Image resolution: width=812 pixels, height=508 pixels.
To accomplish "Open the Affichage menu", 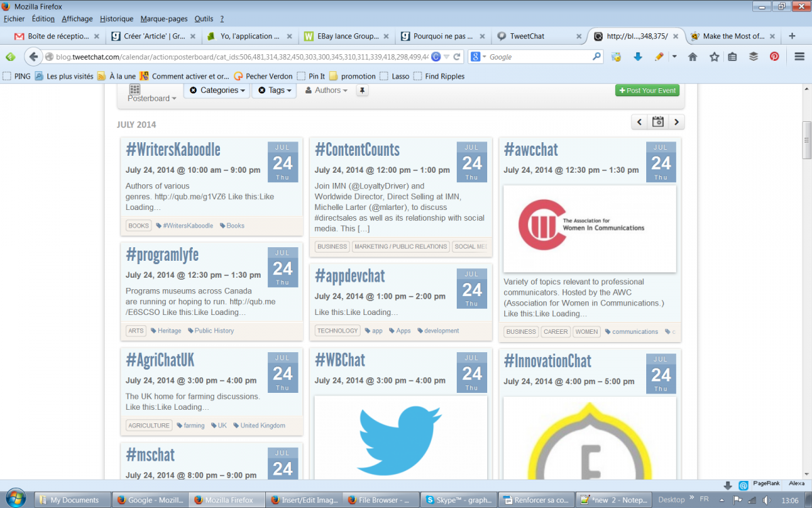I will tap(77, 19).
